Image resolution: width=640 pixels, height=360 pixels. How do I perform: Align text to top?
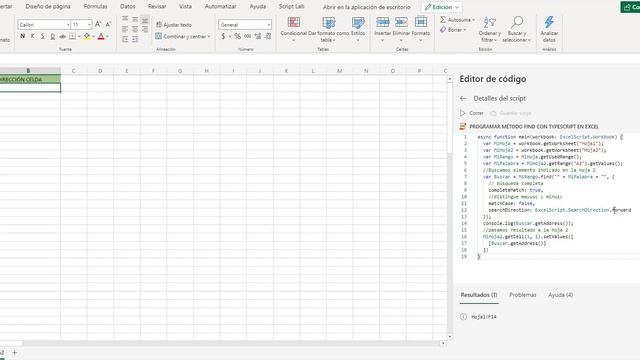pyautogui.click(x=125, y=19)
